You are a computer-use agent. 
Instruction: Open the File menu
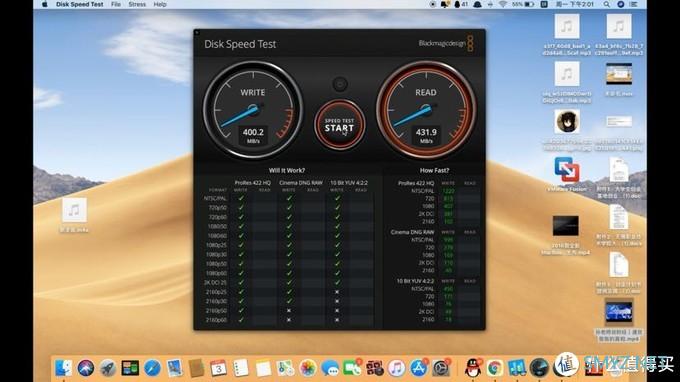[x=116, y=4]
